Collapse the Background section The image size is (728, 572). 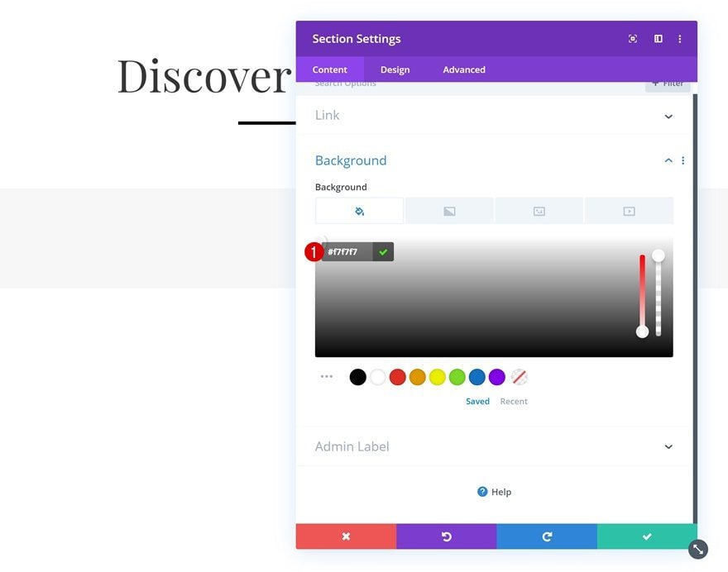click(668, 160)
